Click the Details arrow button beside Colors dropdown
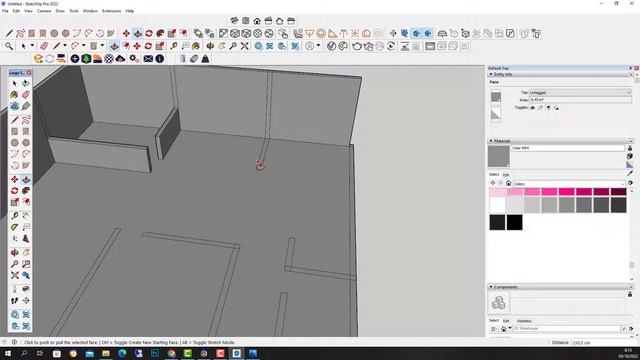The height and width of the screenshot is (360, 640). pyautogui.click(x=631, y=183)
